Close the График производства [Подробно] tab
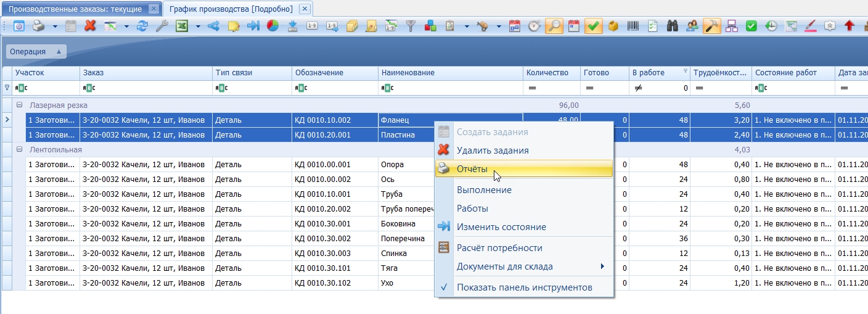The width and height of the screenshot is (868, 314). (x=303, y=9)
